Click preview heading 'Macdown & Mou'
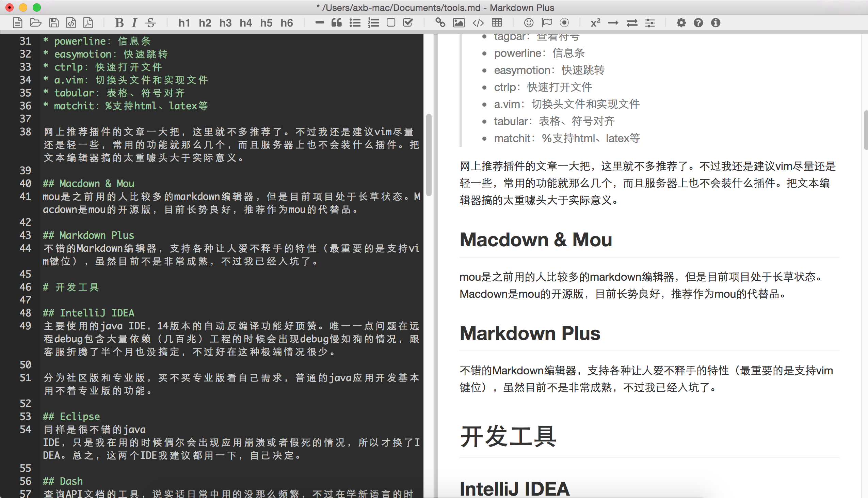This screenshot has width=868, height=498. (x=536, y=239)
